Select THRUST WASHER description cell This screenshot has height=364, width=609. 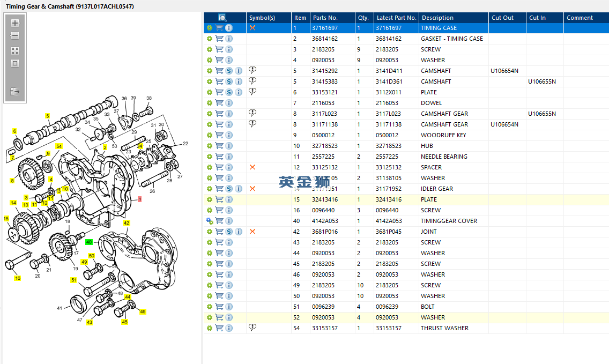(445, 328)
